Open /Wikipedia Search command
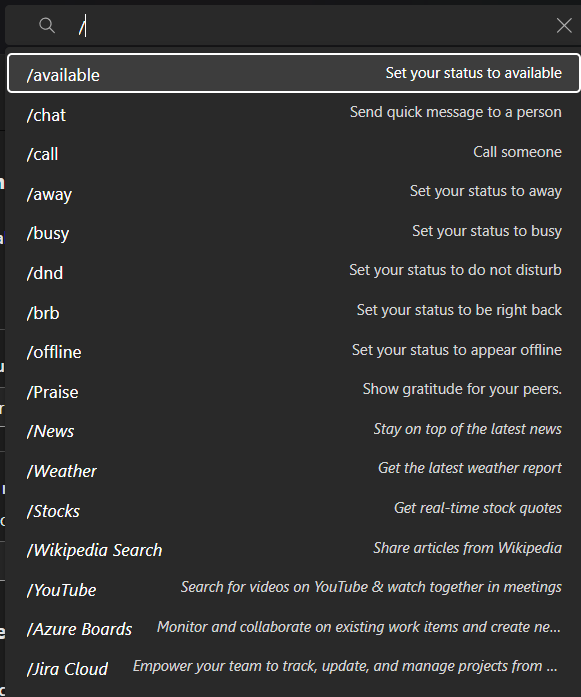 [x=294, y=549]
